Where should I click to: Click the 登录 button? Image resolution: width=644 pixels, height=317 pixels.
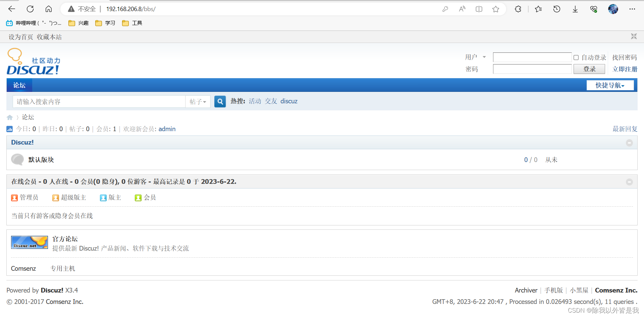click(x=589, y=69)
